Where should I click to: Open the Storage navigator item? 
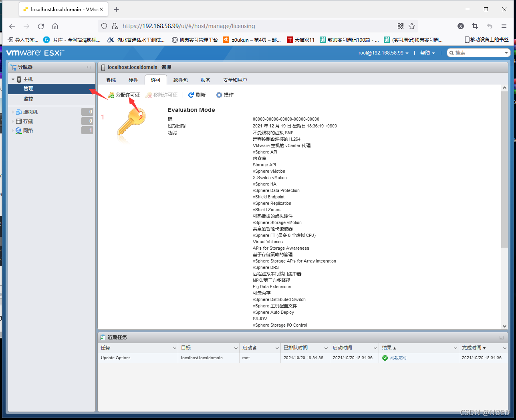pyautogui.click(x=28, y=121)
